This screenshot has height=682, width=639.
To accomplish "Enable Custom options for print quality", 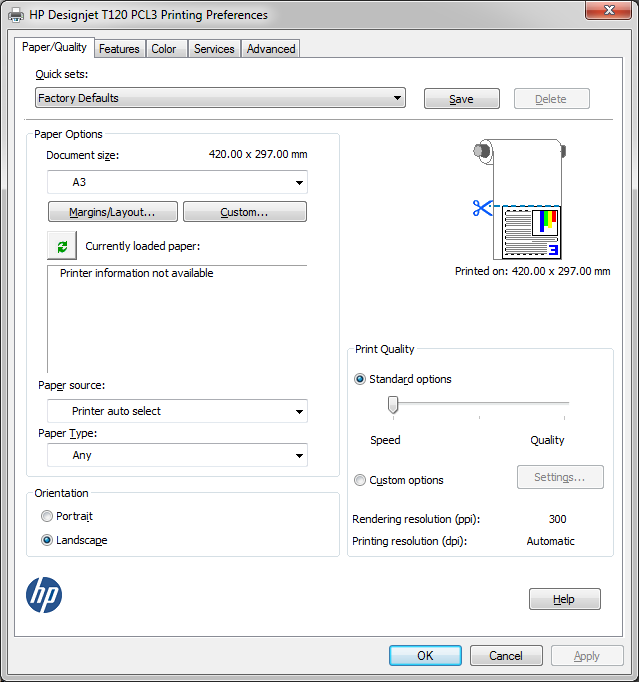I will click(360, 480).
